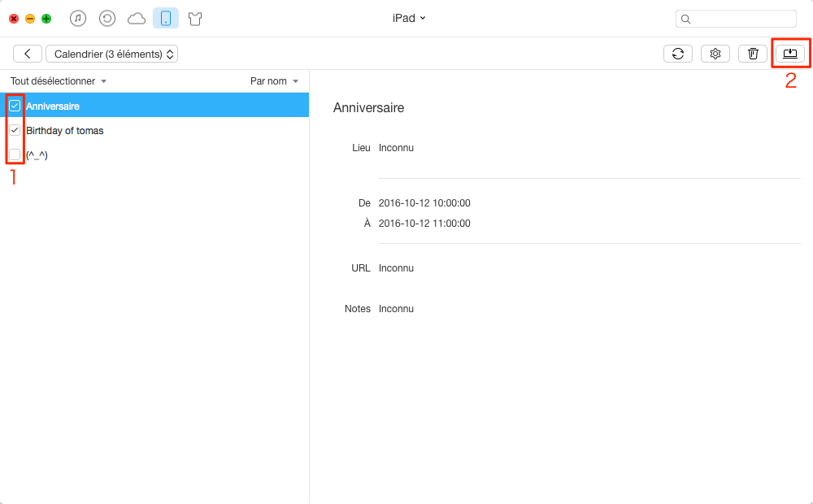Minimize the window with yellow button
The height and width of the screenshot is (504, 813).
click(x=30, y=19)
